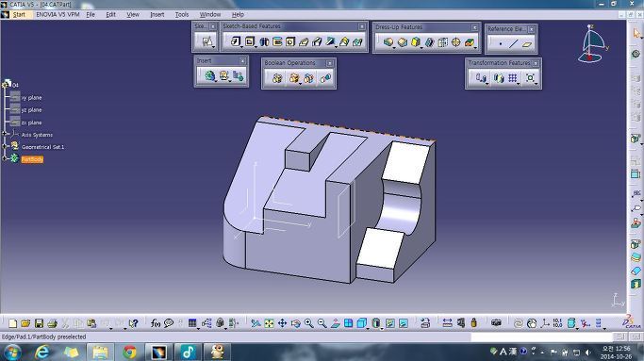Click the Zoom Out icon

322,323
